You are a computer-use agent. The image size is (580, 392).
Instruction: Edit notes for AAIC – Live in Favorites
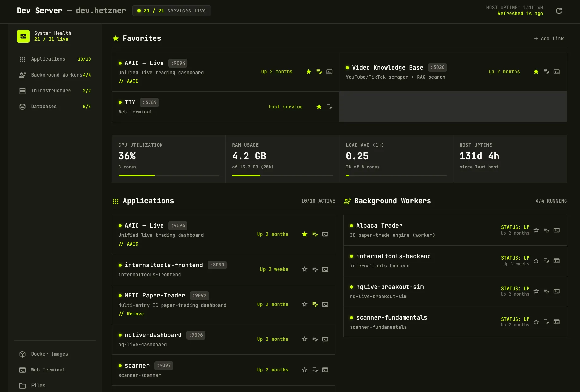tap(319, 72)
